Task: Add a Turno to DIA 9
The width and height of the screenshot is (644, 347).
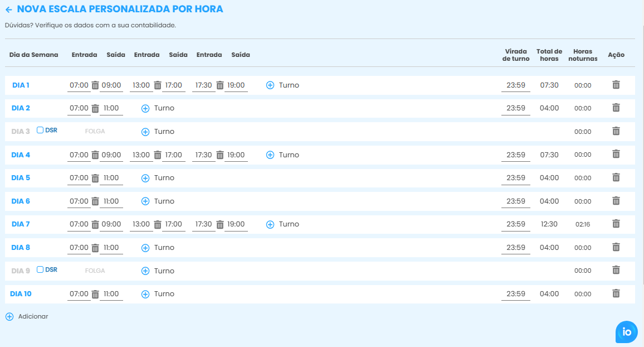Action: 145,271
